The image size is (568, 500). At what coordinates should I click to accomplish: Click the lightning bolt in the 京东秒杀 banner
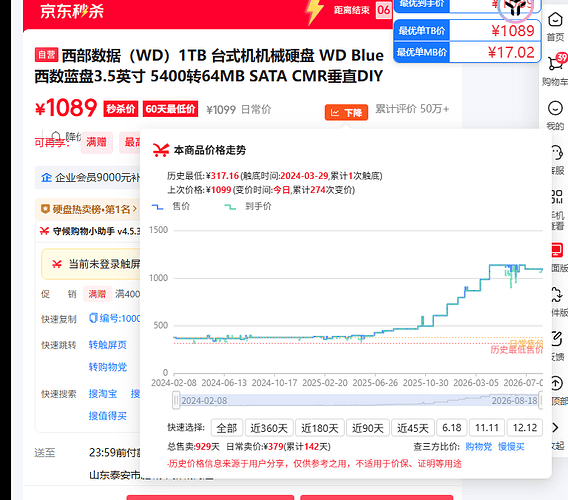point(314,12)
